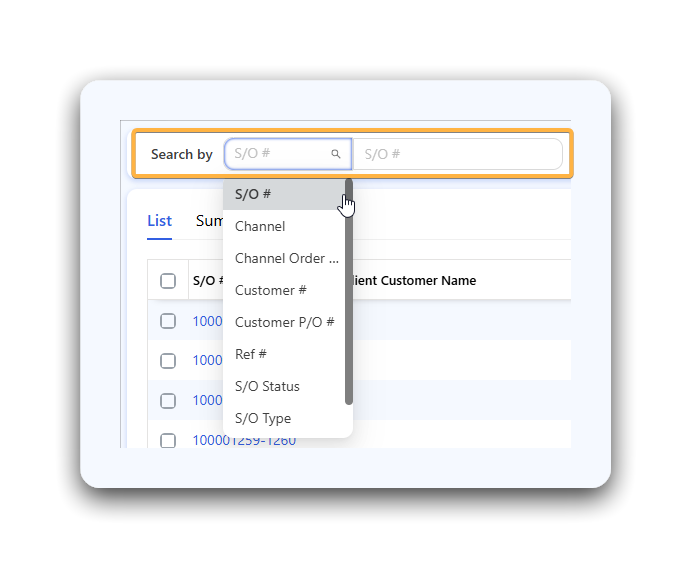This screenshot has width=691, height=568.
Task: Click the S/O # search value field
Action: pos(458,154)
